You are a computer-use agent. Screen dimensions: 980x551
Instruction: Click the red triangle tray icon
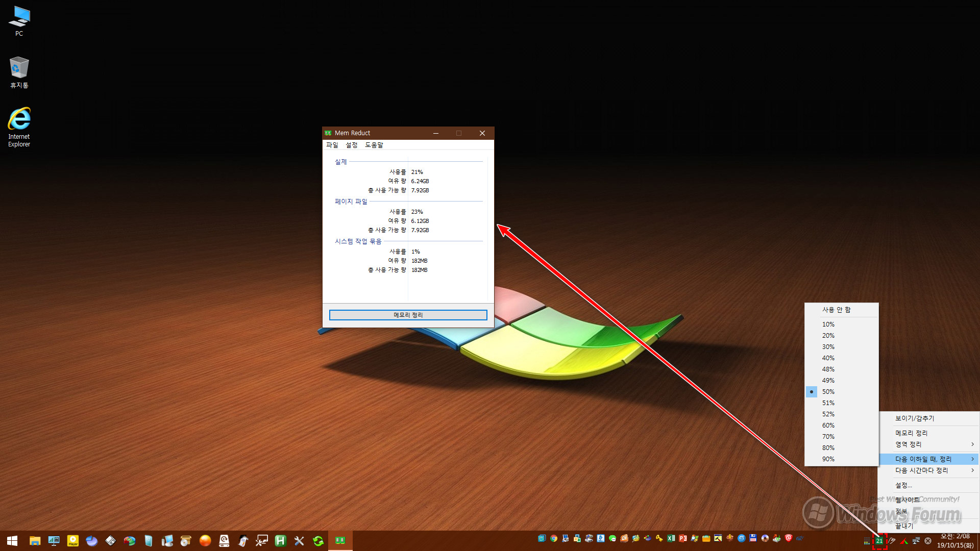904,541
